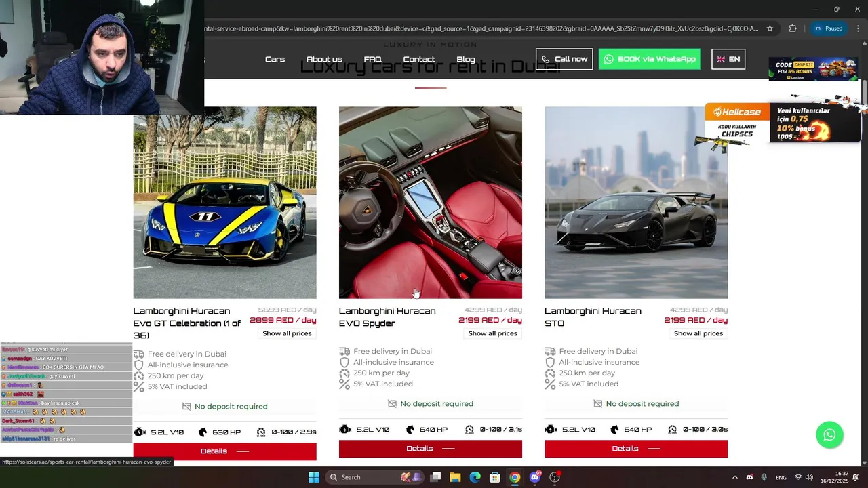Click No deposit required text under EVO Spyder
Viewport: 868px width, 488px height.
437,403
